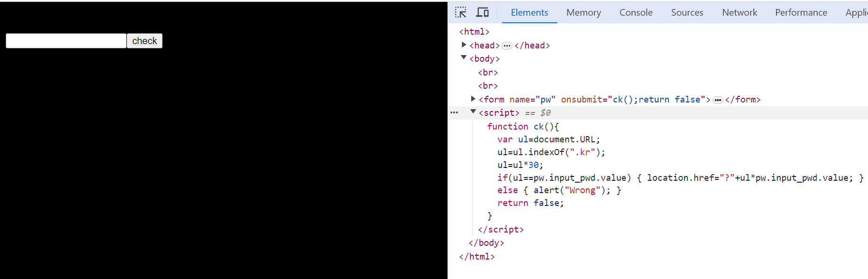Click the 'else { alert("Wrong"); }' line
The height and width of the screenshot is (279, 868).
coord(559,190)
